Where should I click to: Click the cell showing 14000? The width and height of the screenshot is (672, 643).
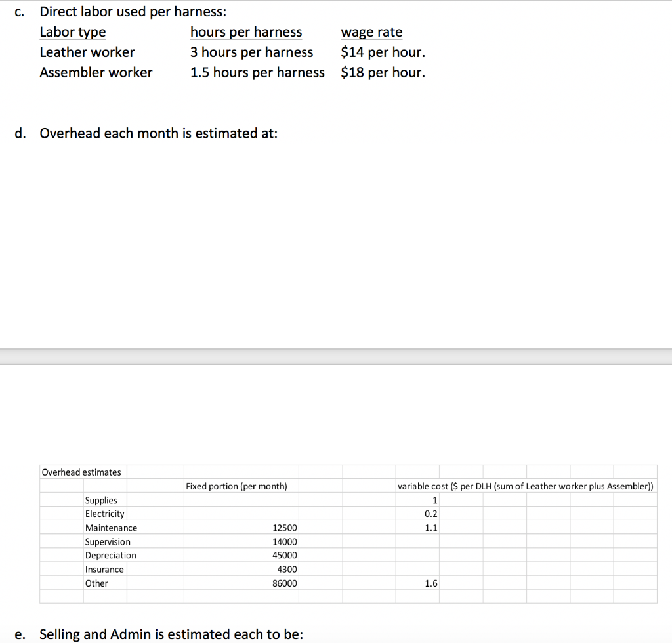coord(283,541)
